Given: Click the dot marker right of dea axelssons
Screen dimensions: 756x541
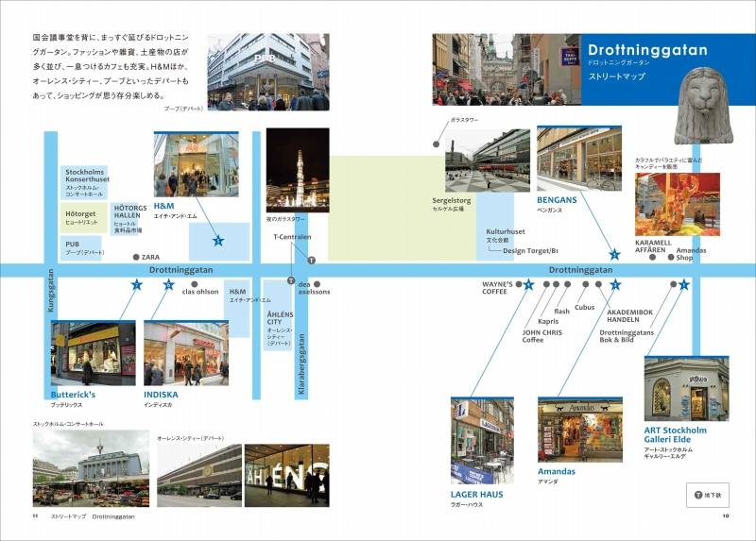Looking at the screenshot, I should [317, 284].
